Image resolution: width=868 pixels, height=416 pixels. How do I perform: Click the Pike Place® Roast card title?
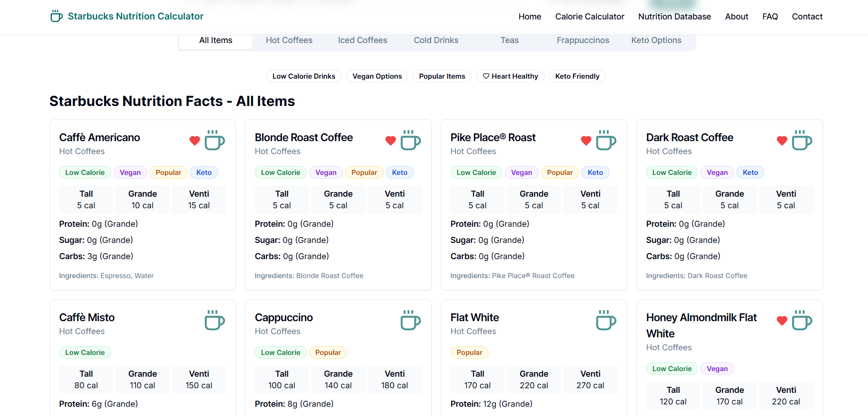click(493, 137)
